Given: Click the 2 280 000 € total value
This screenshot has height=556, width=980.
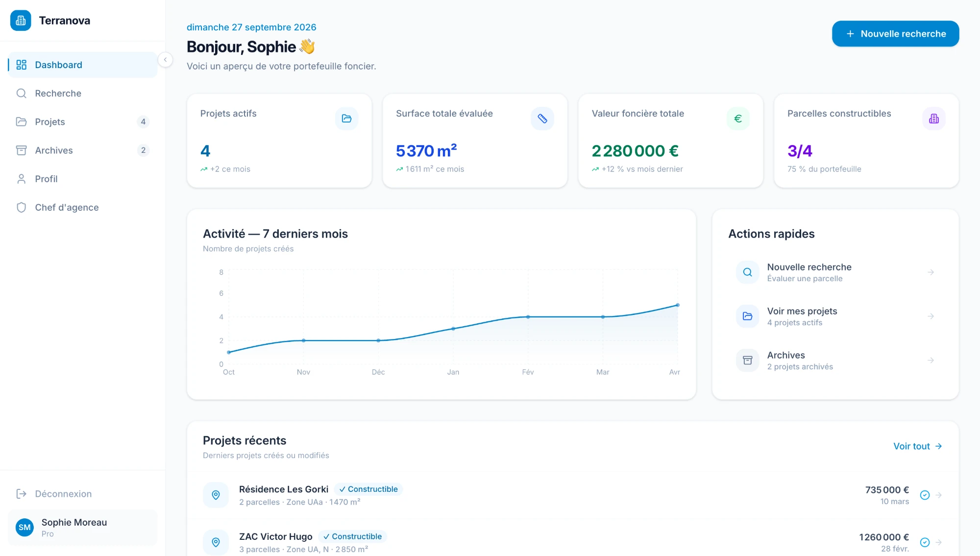Looking at the screenshot, I should (x=635, y=151).
